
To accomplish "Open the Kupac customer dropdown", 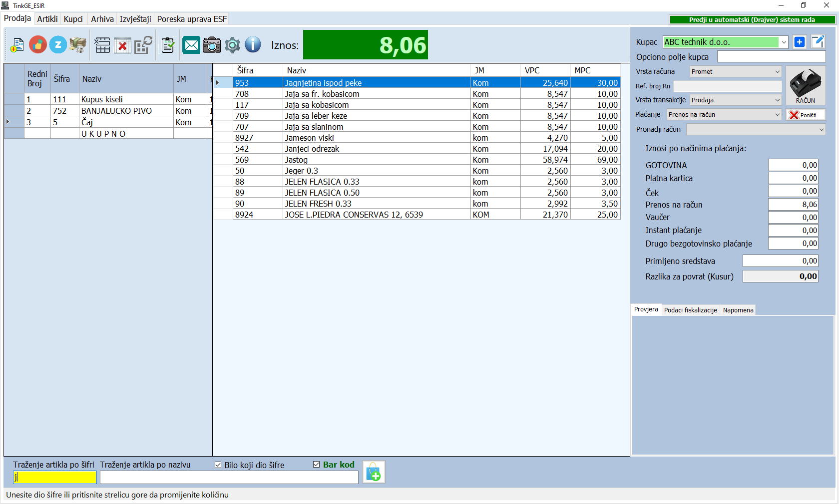I will 784,42.
